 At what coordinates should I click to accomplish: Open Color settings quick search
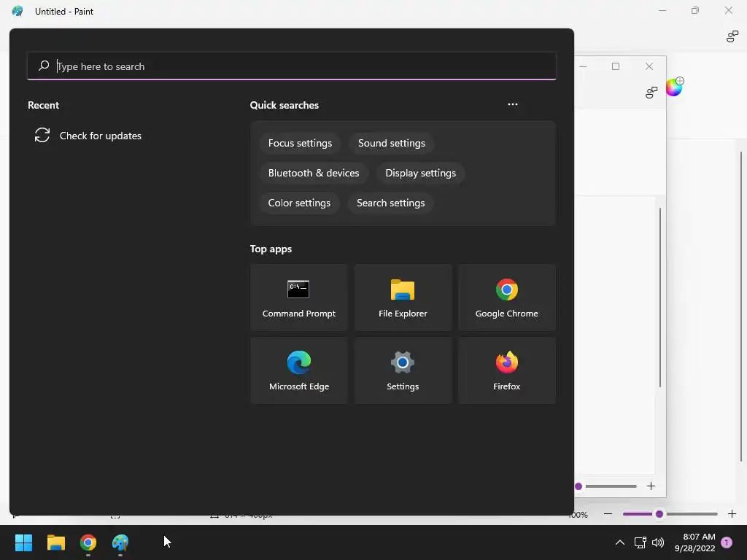point(299,203)
